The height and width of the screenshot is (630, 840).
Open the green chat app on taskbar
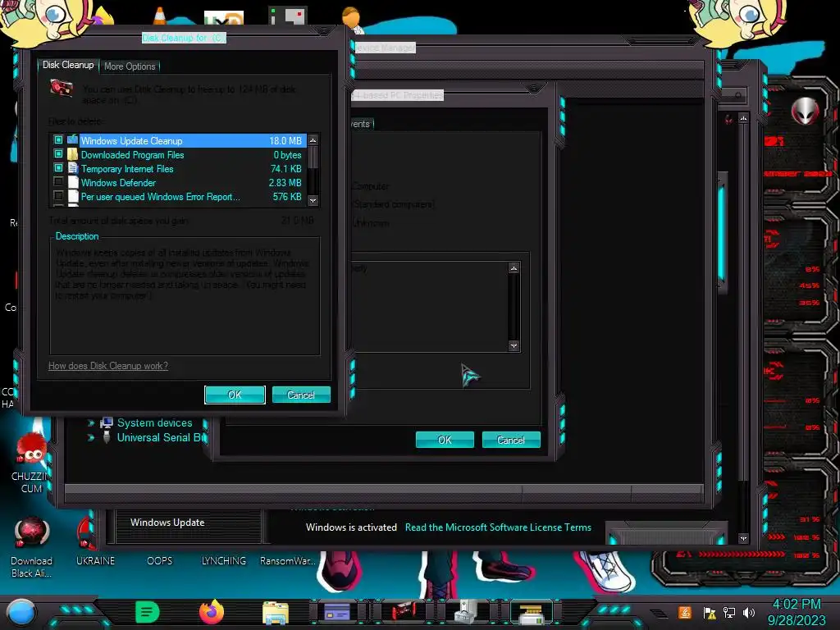pyautogui.click(x=148, y=612)
